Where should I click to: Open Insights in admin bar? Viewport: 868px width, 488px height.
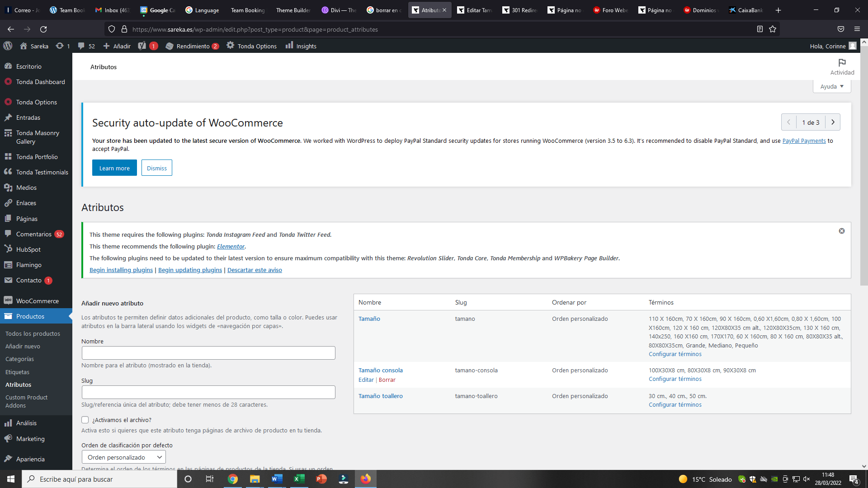coord(301,46)
